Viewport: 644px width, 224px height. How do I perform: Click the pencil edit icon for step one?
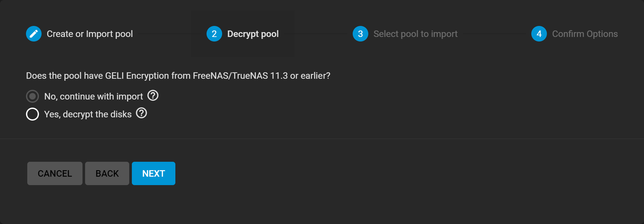[x=34, y=34]
